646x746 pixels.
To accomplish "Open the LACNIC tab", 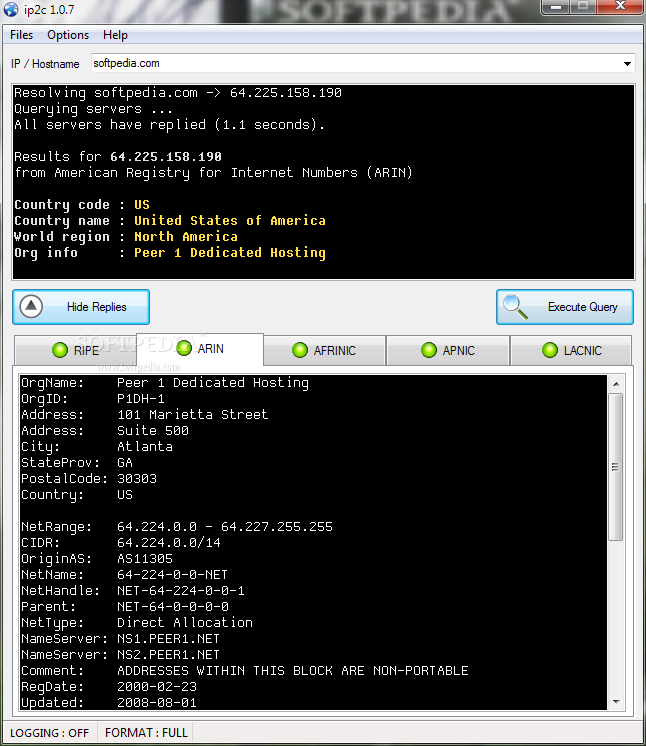I will [571, 351].
